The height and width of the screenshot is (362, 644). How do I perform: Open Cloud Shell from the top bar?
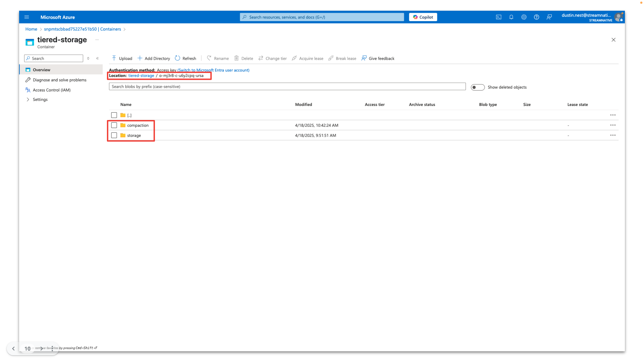click(499, 17)
